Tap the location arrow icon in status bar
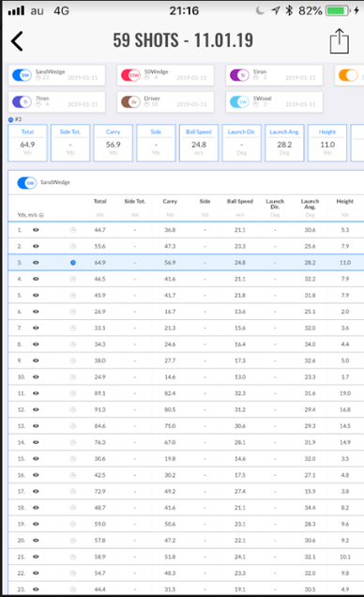Image resolution: width=364 pixels, height=597 pixels. pos(276,10)
